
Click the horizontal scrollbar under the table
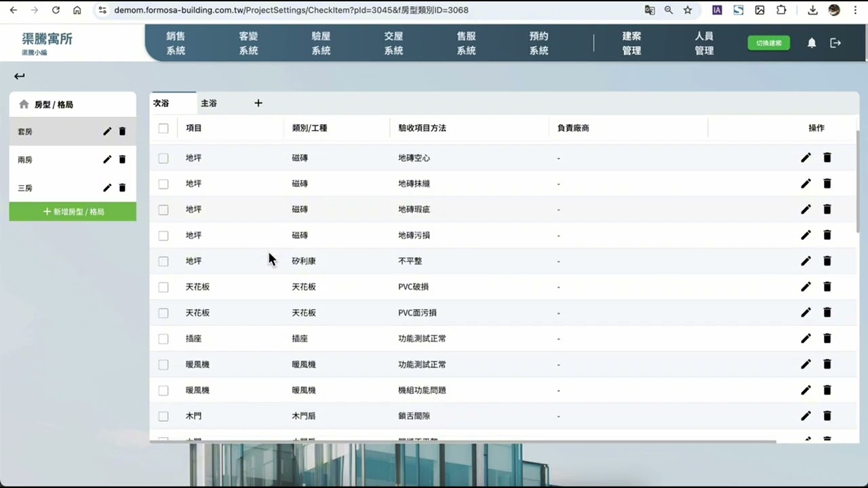click(465, 441)
